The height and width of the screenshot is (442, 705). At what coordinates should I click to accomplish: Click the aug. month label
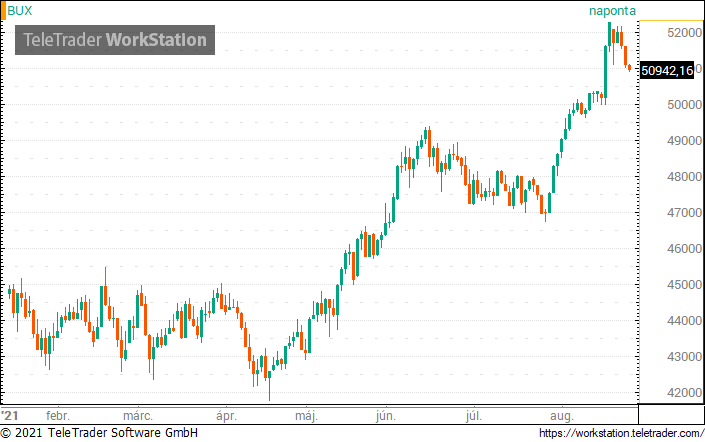[562, 416]
